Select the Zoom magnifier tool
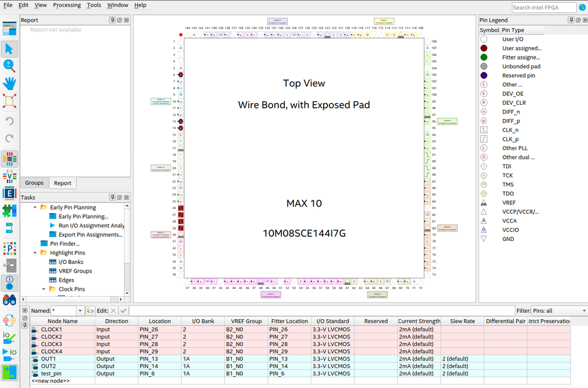The width and height of the screenshot is (588, 388). (x=9, y=66)
